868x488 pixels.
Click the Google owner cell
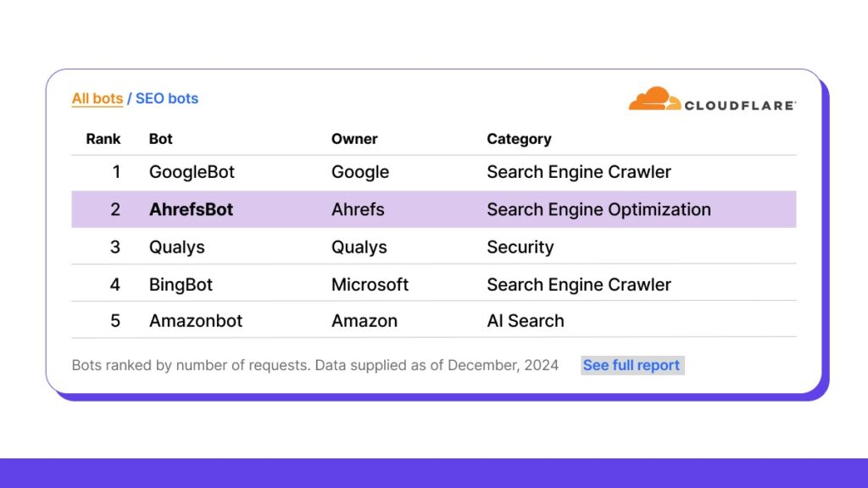[x=359, y=172]
